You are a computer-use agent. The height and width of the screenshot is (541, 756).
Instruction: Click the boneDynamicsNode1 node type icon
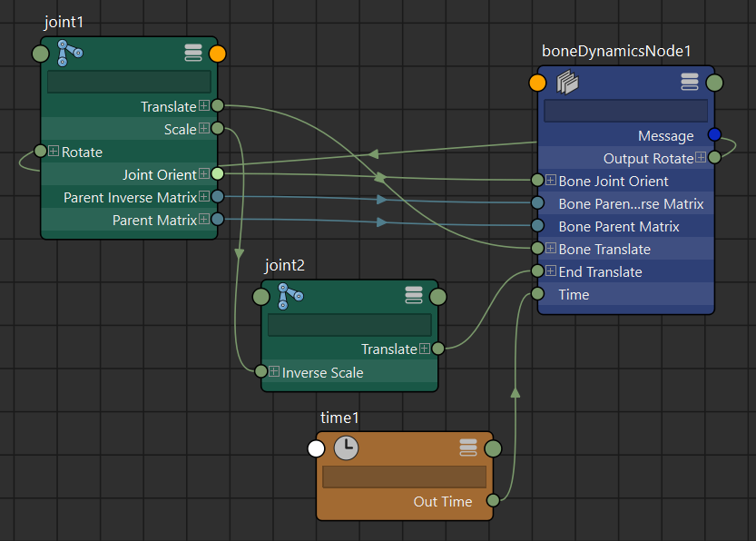click(567, 83)
